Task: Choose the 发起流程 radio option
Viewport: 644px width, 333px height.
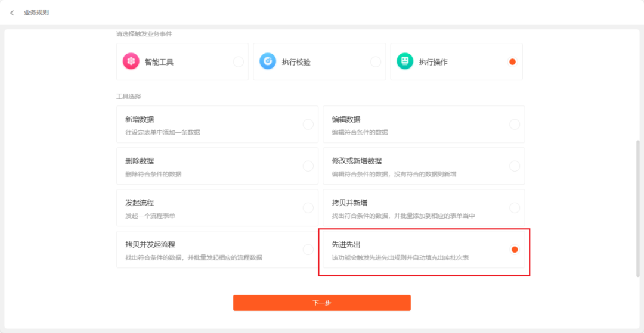Action: tap(308, 208)
